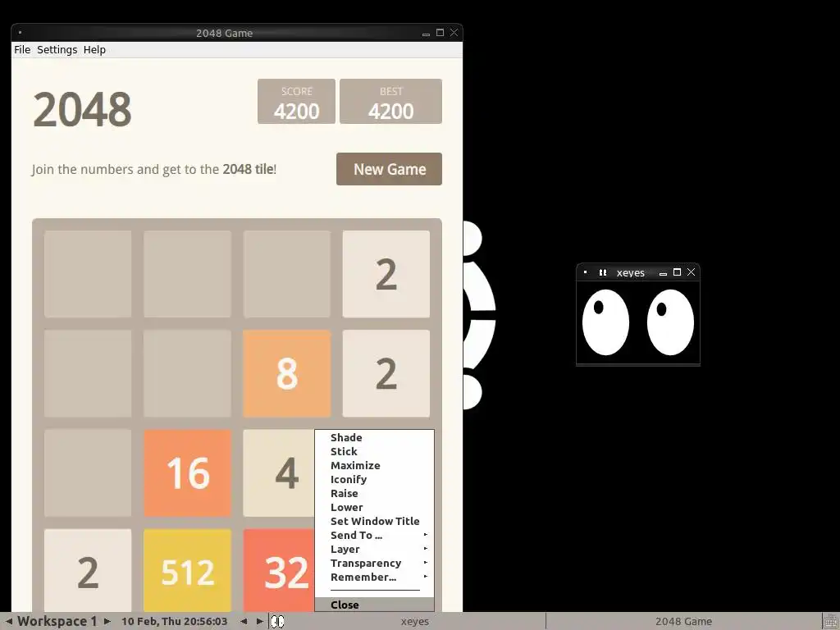This screenshot has height=630, width=840.
Task: Switch to the next workspace with right arrow
Action: (107, 622)
